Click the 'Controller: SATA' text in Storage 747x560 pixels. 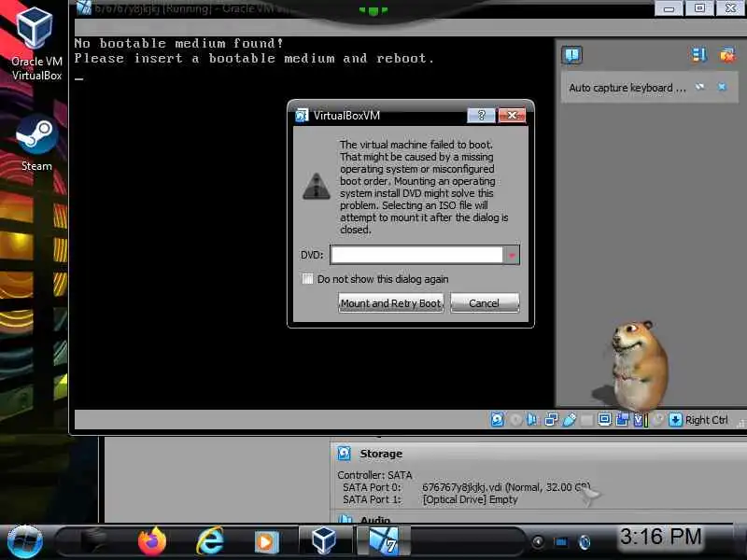pyautogui.click(x=374, y=475)
